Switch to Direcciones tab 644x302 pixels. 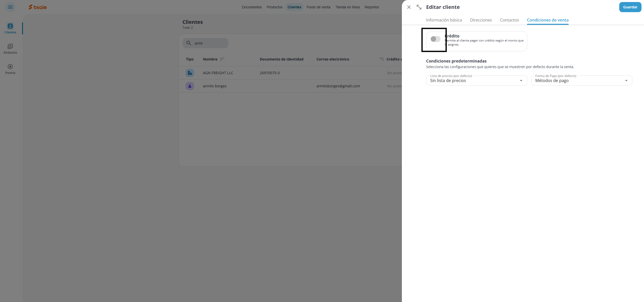click(481, 20)
